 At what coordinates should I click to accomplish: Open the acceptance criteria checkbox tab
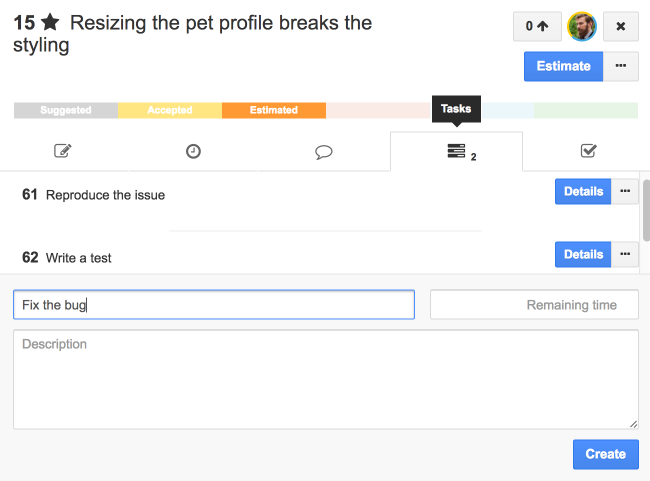[x=588, y=151]
